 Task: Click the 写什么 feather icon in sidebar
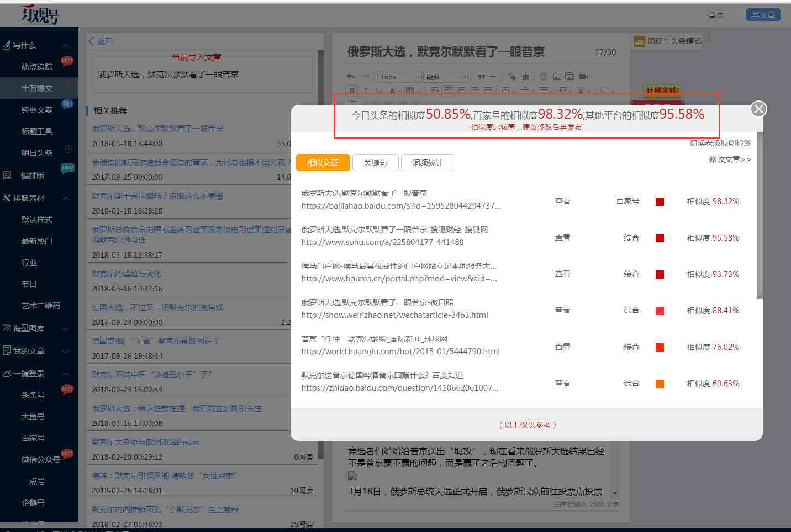[x=7, y=45]
